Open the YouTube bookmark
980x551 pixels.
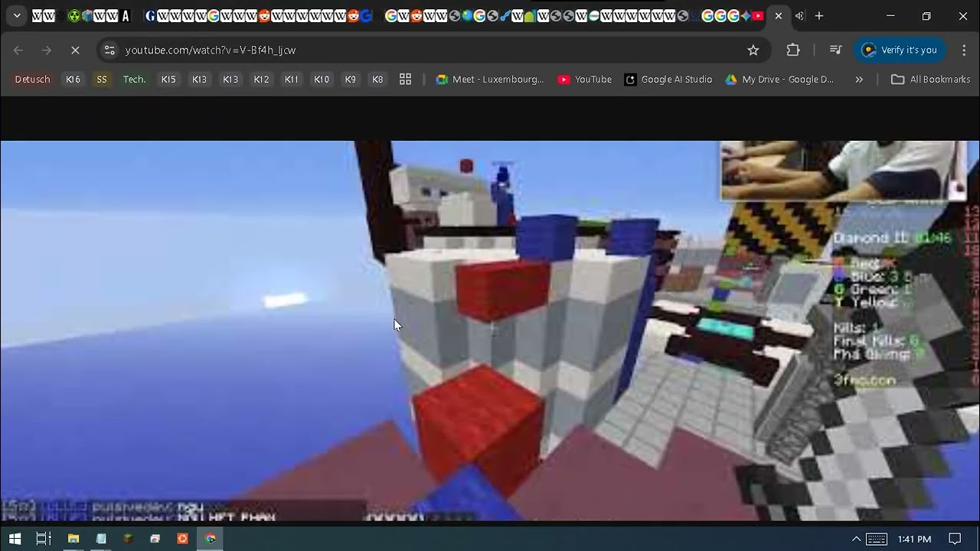[585, 80]
